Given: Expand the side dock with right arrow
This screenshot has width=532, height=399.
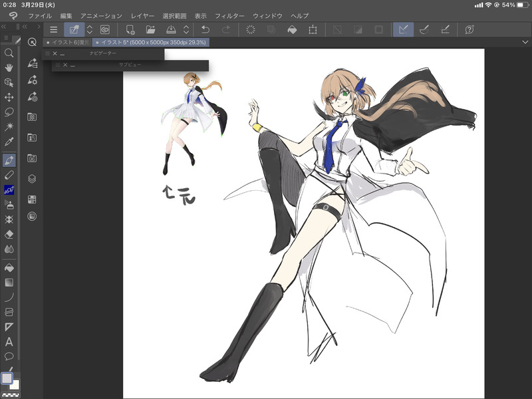Looking at the screenshot, I should pyautogui.click(x=39, y=27).
